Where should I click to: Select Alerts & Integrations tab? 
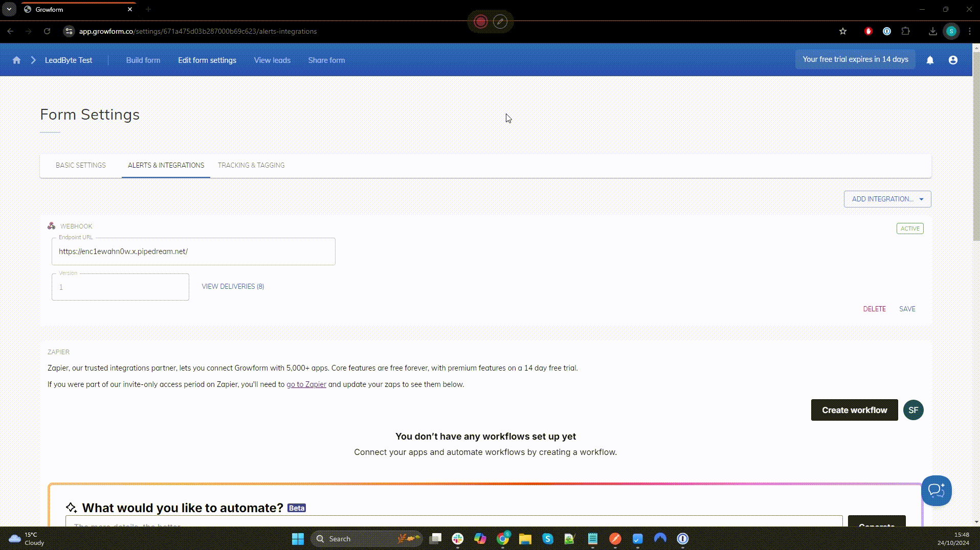coord(166,165)
